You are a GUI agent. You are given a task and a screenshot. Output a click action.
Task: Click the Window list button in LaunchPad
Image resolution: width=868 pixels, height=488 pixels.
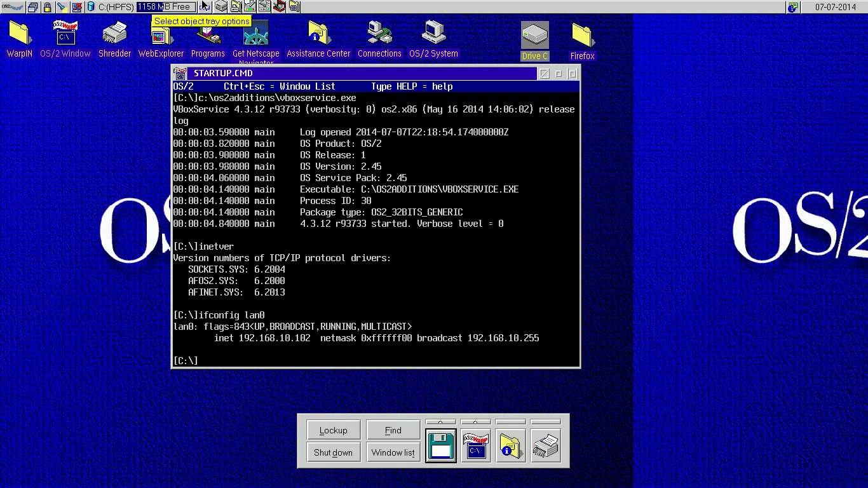point(393,452)
